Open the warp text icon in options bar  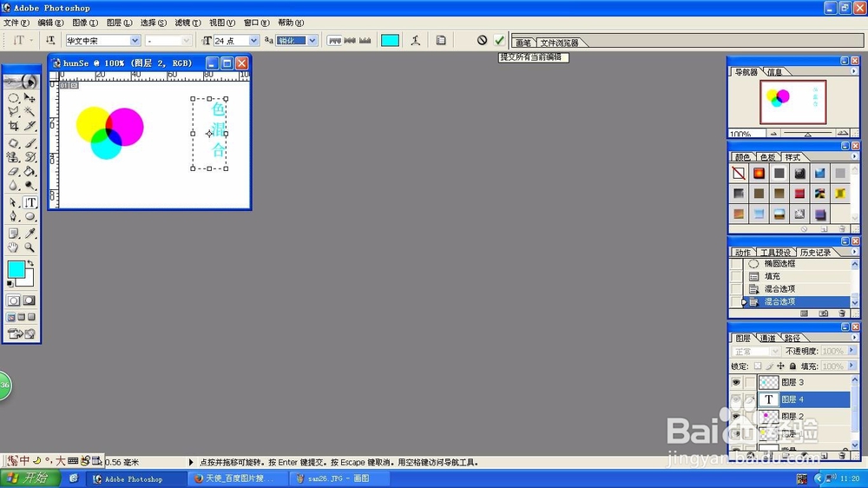[415, 40]
